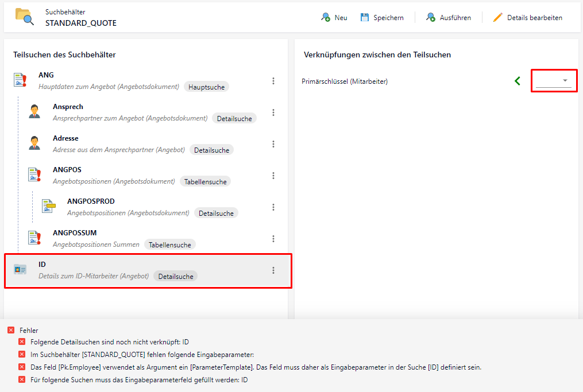Screen dimensions: 583x392
Task: Open three-dot menu for Adresse row
Action: click(273, 144)
